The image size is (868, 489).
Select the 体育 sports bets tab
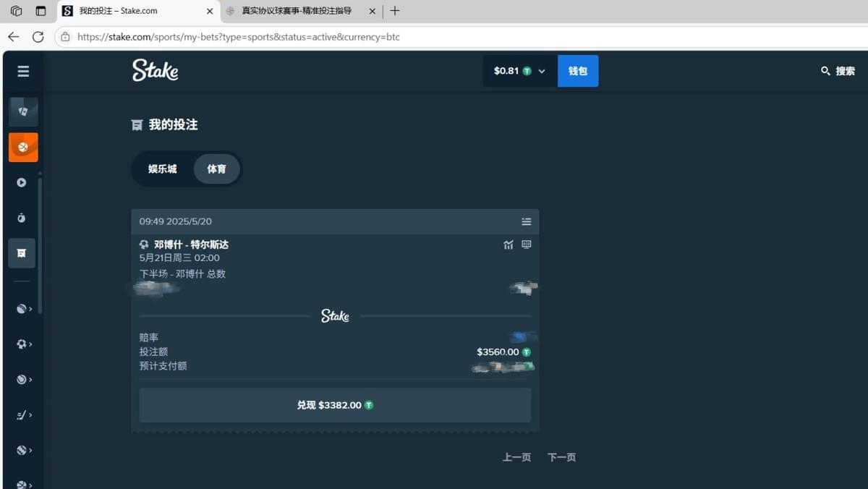point(216,169)
